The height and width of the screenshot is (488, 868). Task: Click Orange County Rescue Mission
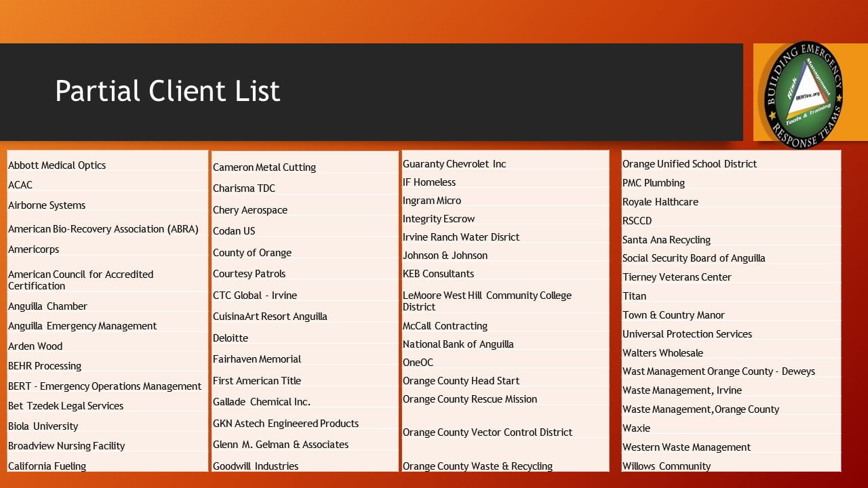click(x=470, y=399)
